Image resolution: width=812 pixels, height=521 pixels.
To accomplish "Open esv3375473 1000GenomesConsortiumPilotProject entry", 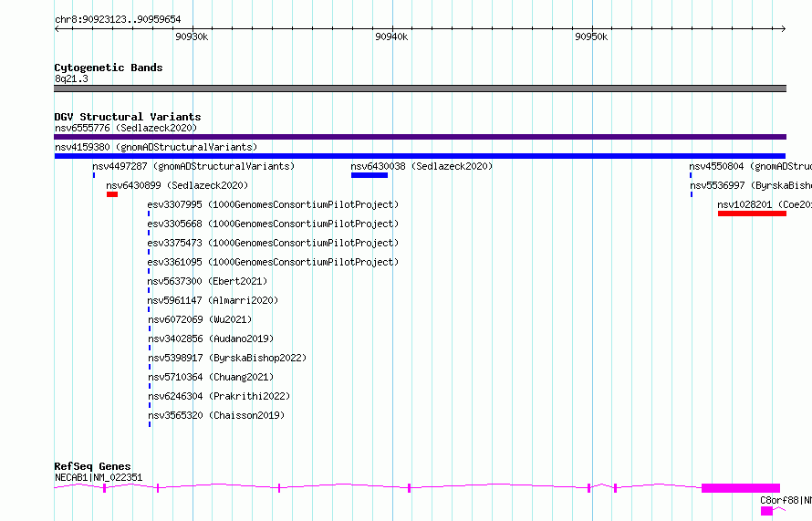I will point(273,243).
